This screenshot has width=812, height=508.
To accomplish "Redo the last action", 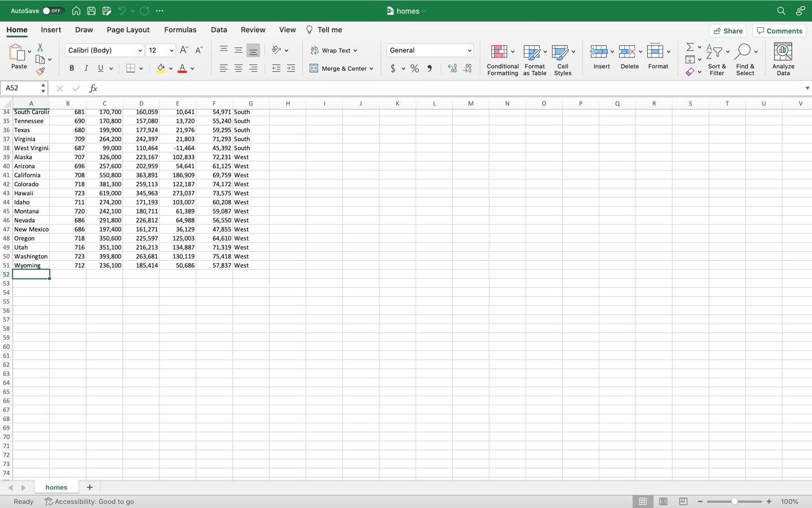I will coord(144,11).
